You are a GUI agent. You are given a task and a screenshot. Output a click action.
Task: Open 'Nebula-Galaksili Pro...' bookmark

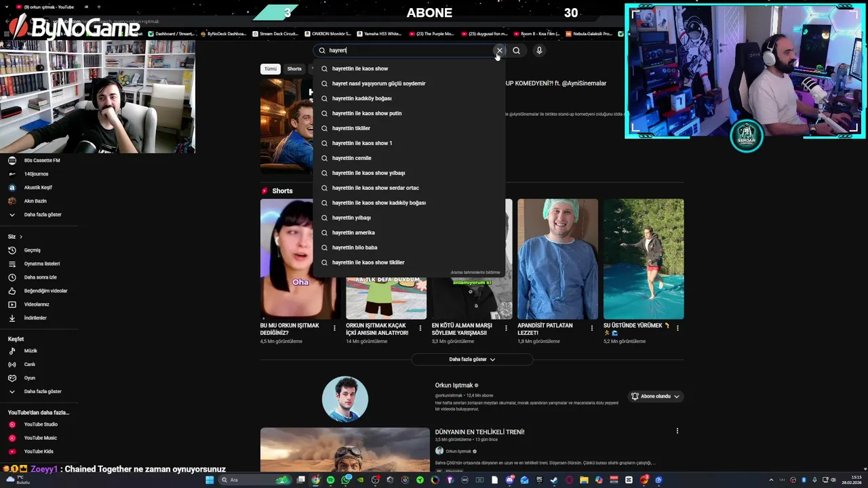pos(589,33)
